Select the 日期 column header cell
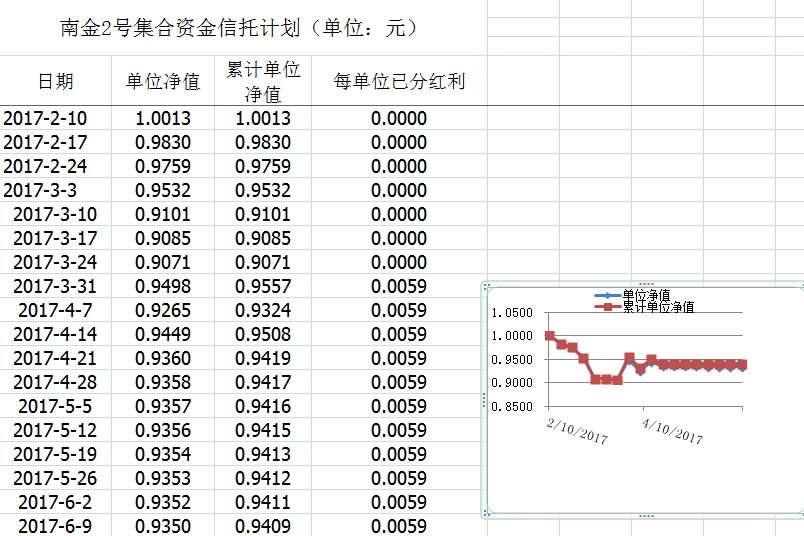Image resolution: width=804 pixels, height=536 pixels. click(x=55, y=81)
